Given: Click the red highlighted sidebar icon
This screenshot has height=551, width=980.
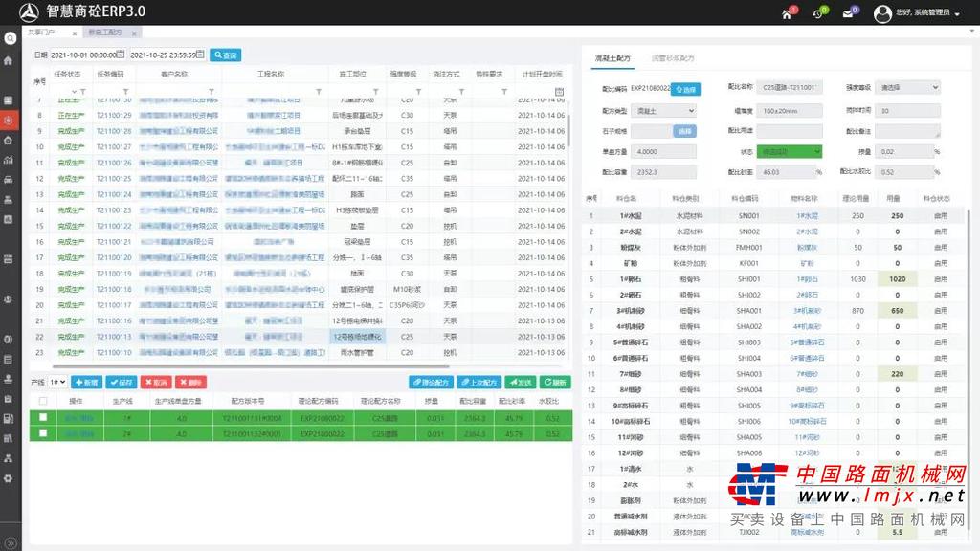Looking at the screenshot, I should pos(9,120).
